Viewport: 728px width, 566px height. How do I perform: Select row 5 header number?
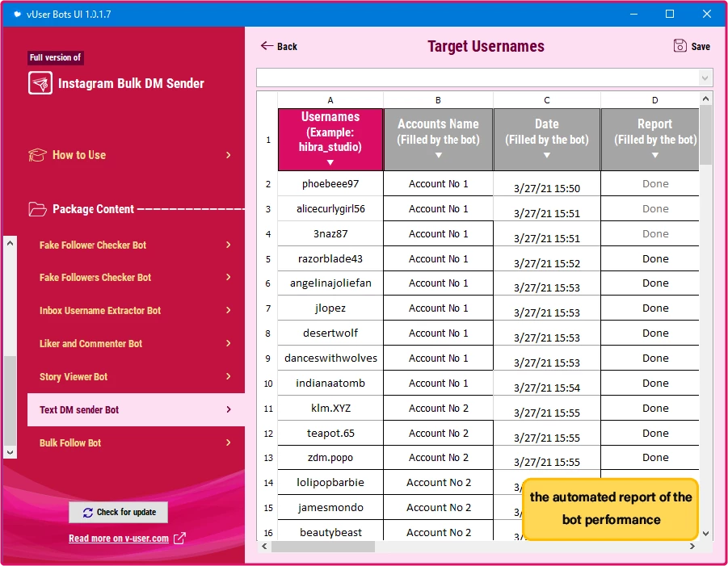[x=268, y=259]
